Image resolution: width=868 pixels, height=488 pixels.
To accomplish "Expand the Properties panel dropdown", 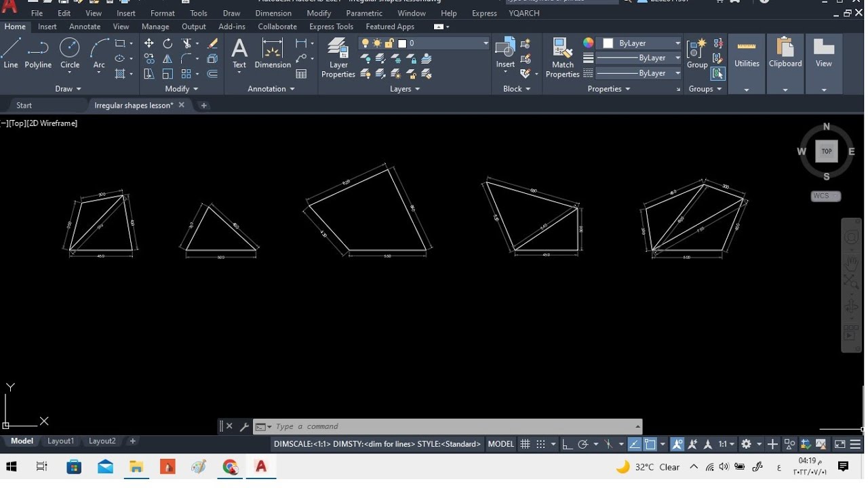I will pyautogui.click(x=609, y=89).
